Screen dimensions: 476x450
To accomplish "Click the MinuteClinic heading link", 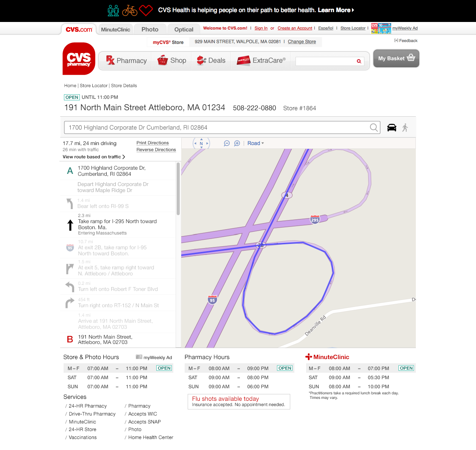I will [x=327, y=357].
